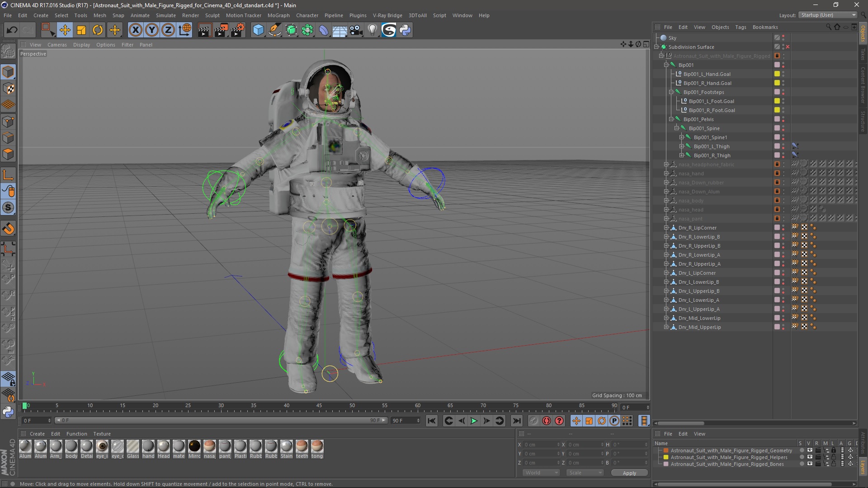Viewport: 868px width, 488px height.
Task: Open the MoGraph array icon
Action: [308, 30]
